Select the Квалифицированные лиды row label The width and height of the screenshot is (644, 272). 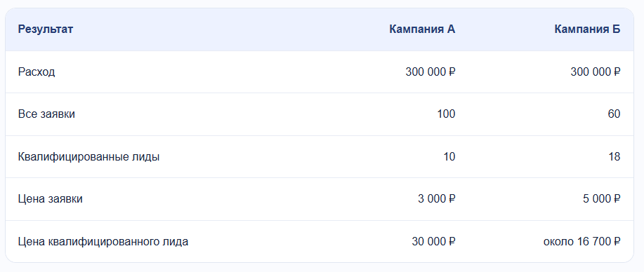[88, 157]
